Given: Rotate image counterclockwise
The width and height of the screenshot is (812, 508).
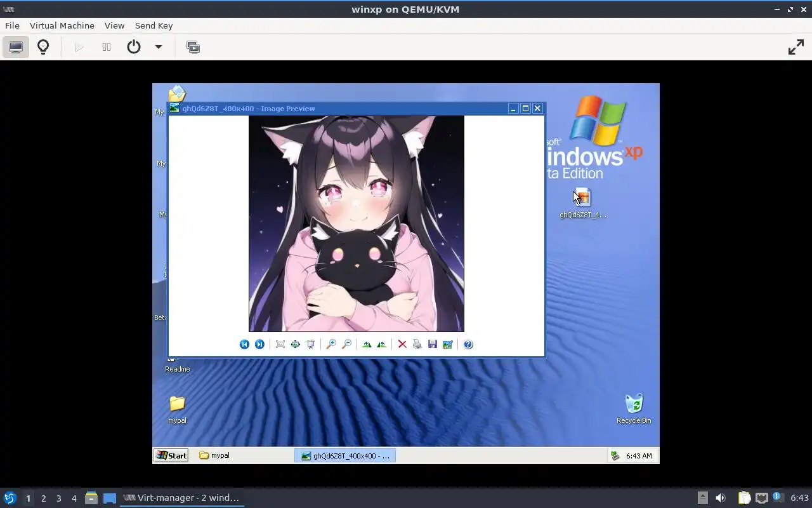Looking at the screenshot, I should [x=381, y=344].
